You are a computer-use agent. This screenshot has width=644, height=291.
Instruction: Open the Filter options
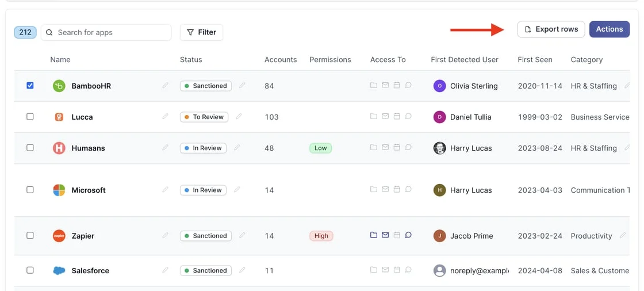pos(202,32)
